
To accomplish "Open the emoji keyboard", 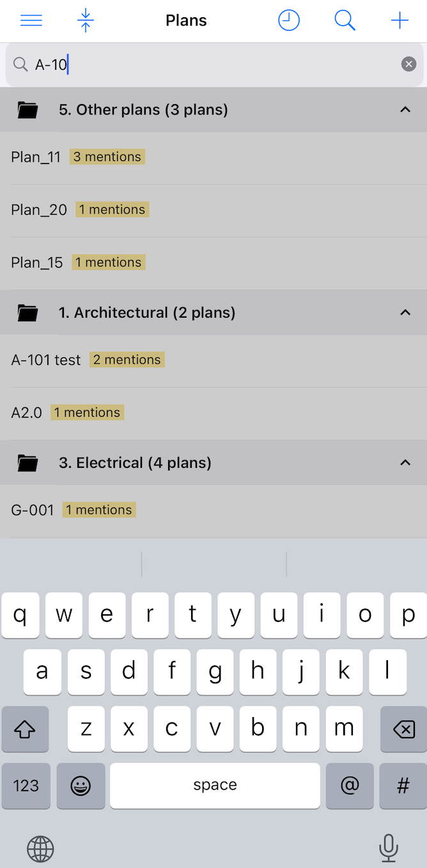I will point(81,786).
